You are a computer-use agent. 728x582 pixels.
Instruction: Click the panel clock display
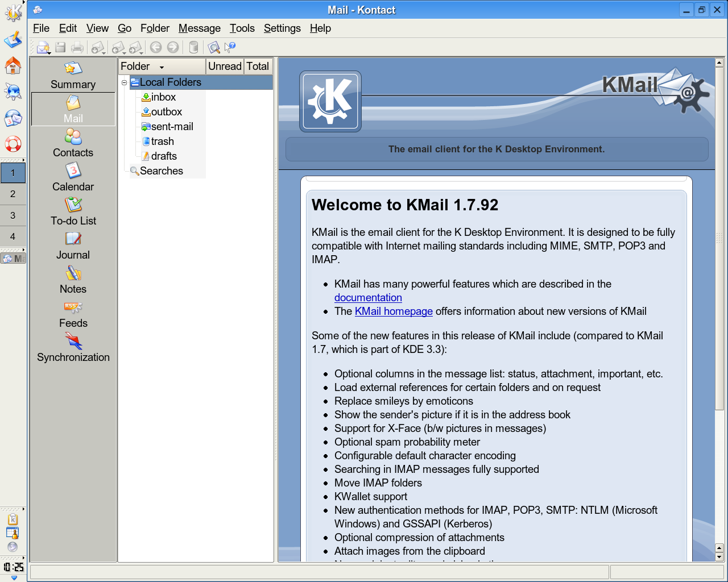pyautogui.click(x=13, y=567)
